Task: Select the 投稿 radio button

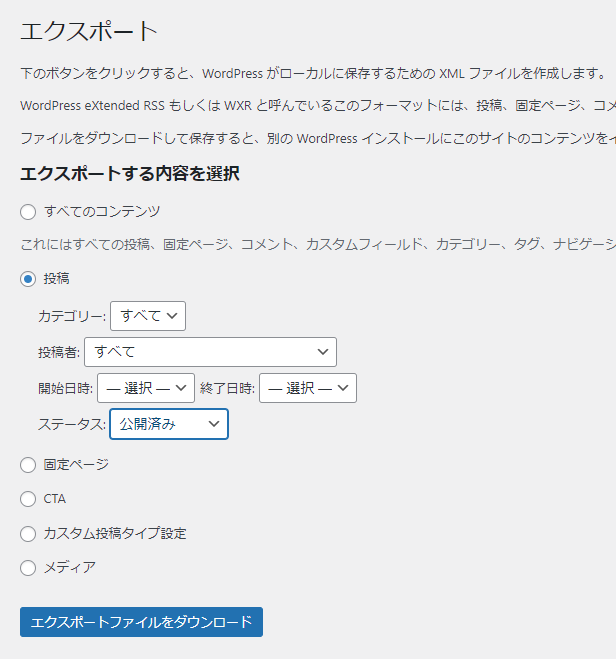Action: point(28,279)
